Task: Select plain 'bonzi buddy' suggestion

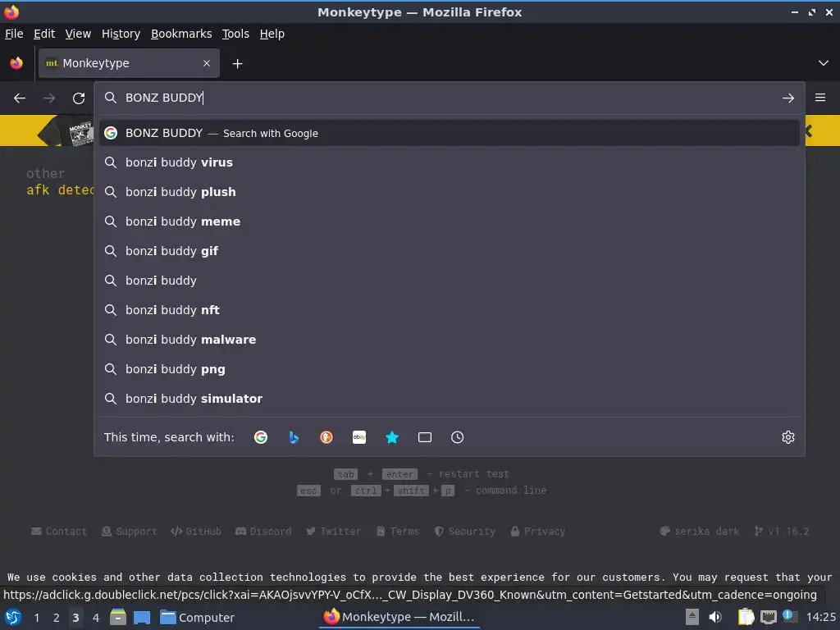Action: (x=450, y=281)
